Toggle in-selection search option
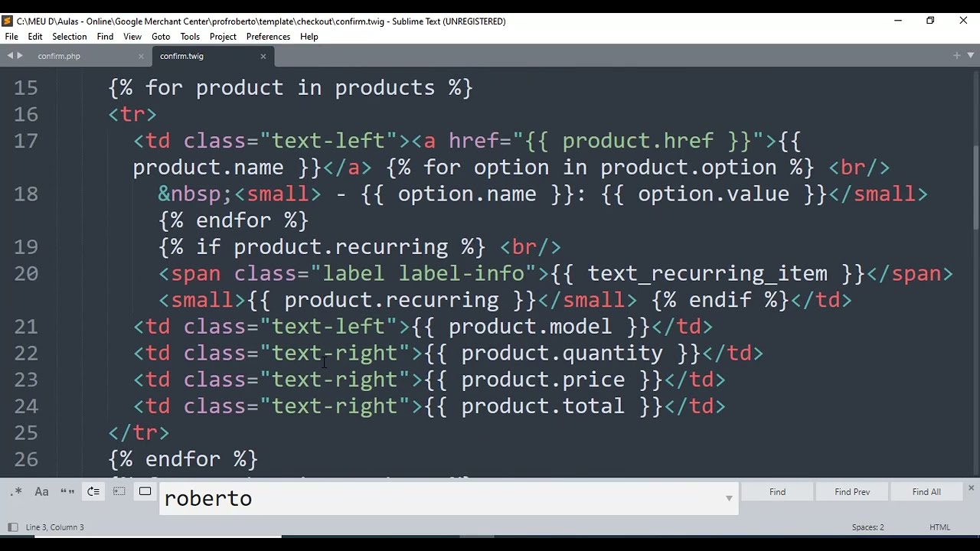The width and height of the screenshot is (980, 551). [119, 492]
